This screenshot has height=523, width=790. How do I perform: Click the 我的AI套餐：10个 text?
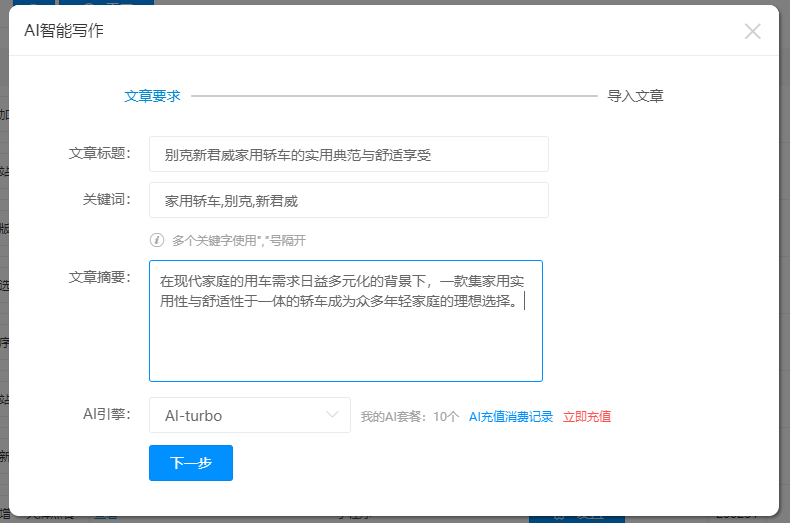click(x=410, y=417)
